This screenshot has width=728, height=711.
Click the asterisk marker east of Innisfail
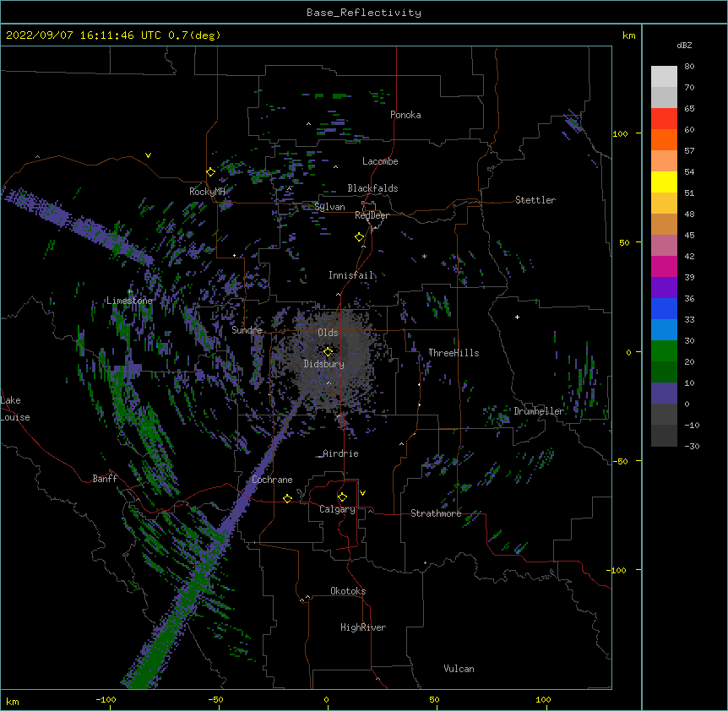point(424,256)
